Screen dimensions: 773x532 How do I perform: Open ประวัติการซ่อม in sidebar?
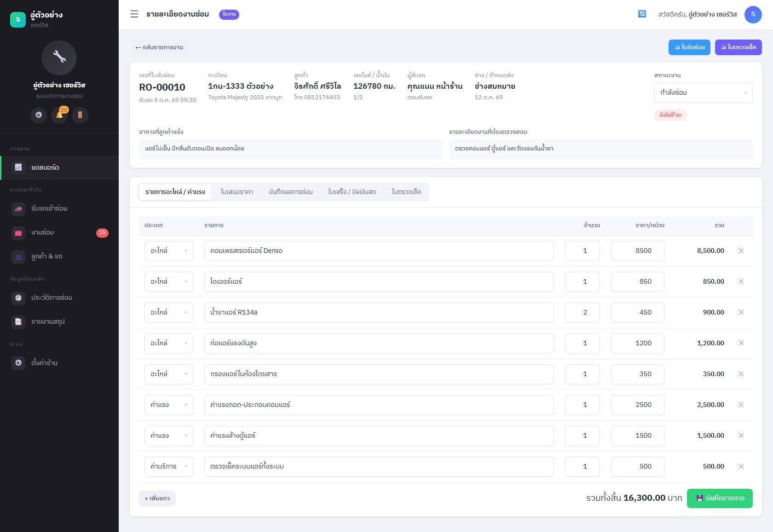(59, 298)
